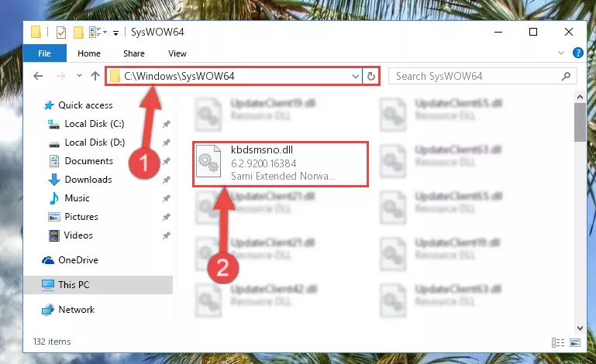Close the SysWOW64 window

click(x=569, y=33)
